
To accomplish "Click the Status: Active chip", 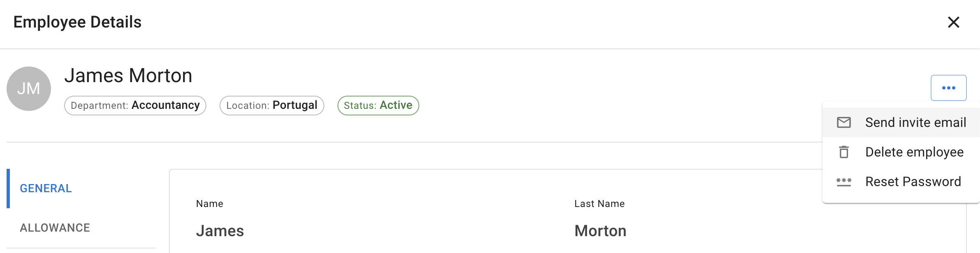I will 378,106.
